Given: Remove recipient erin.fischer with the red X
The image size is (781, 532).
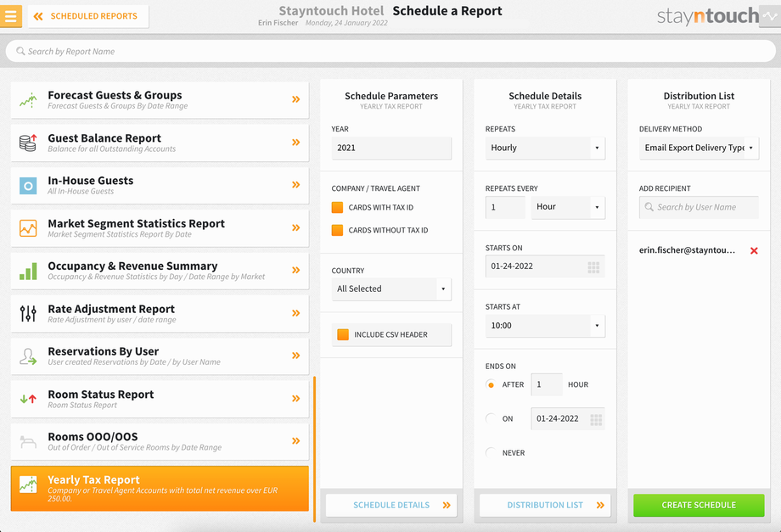Looking at the screenshot, I should [754, 251].
